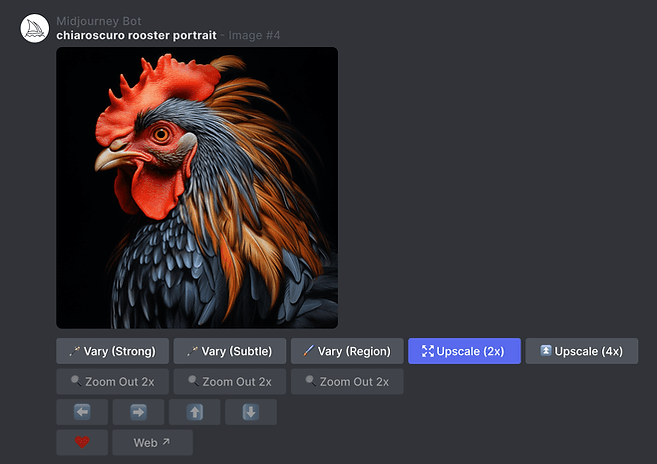Click the Midjourney Bot username

(99, 21)
